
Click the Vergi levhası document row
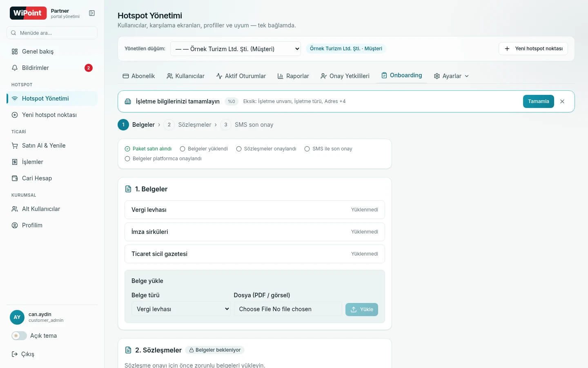255,210
